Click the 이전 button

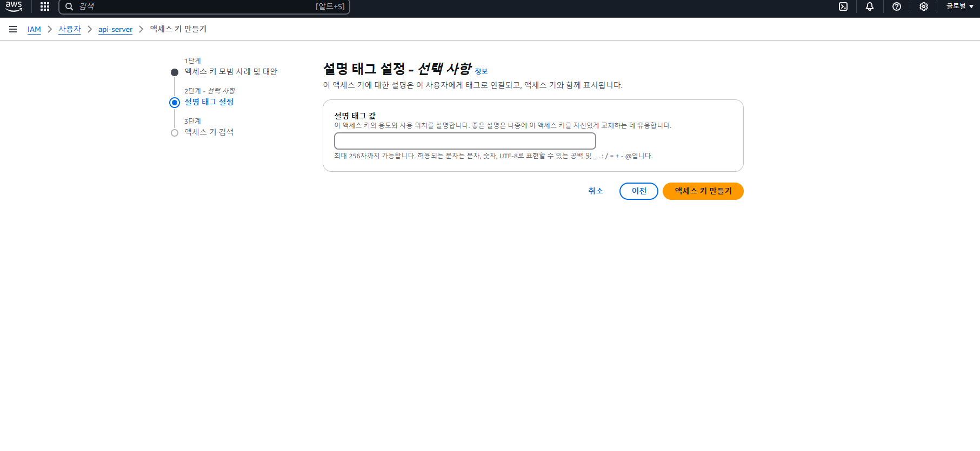(639, 191)
